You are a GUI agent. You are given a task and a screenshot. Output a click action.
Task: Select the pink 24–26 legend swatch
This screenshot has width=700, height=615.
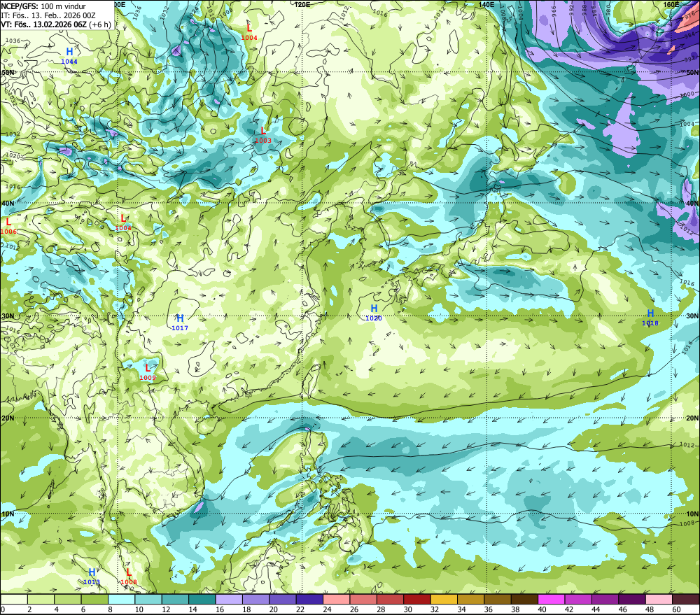coord(337,599)
